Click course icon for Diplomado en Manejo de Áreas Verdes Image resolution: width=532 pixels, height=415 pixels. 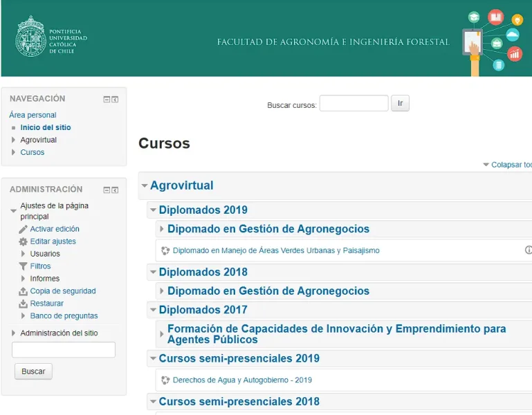[x=165, y=251]
